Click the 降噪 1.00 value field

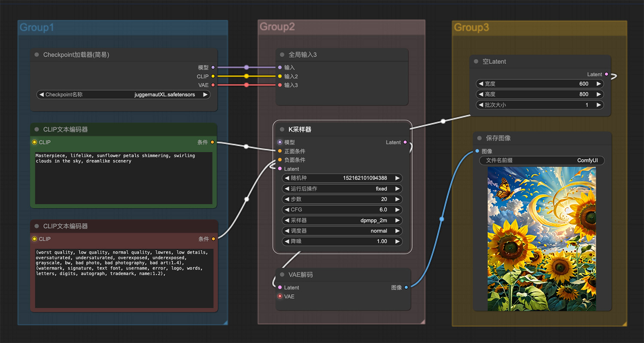tap(342, 241)
